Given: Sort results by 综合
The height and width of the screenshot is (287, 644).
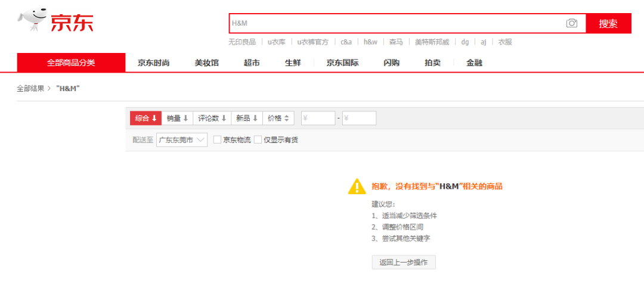Looking at the screenshot, I should pyautogui.click(x=146, y=118).
